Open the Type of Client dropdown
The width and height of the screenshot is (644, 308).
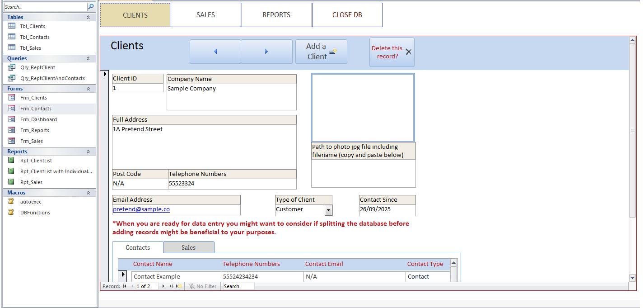(x=328, y=210)
